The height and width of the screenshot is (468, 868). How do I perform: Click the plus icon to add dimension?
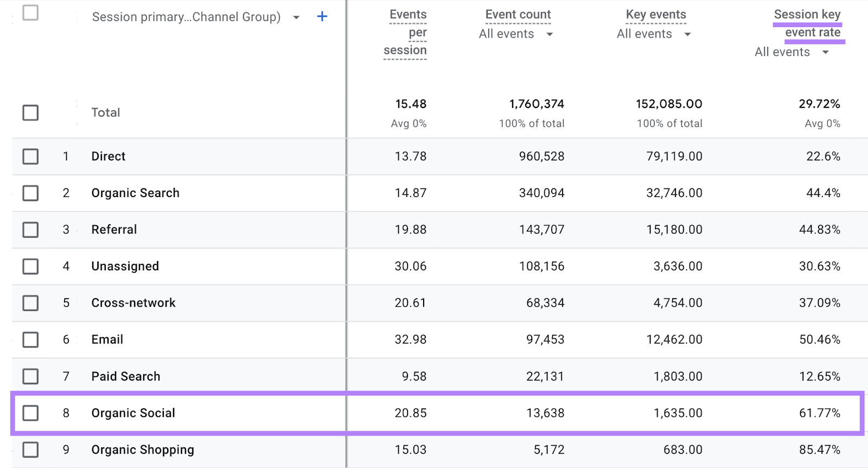[322, 17]
